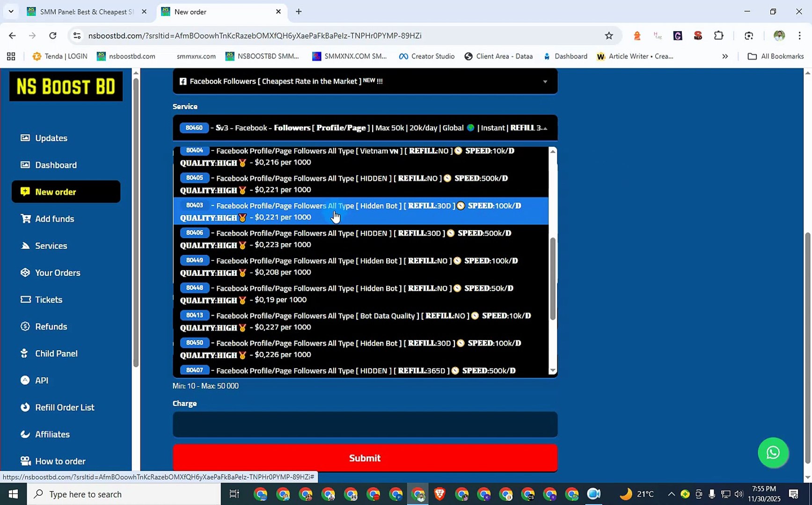Click the Your Orders icon

(x=25, y=272)
